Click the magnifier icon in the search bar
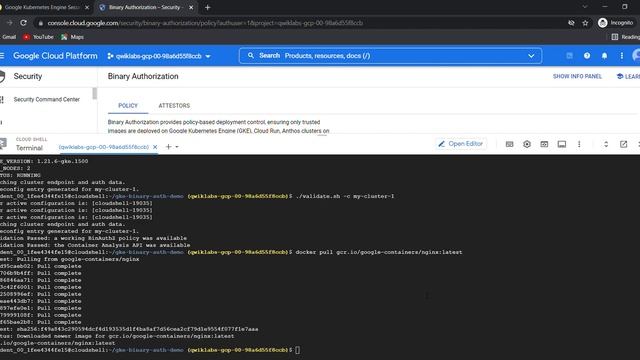640x360 pixels. click(x=251, y=56)
